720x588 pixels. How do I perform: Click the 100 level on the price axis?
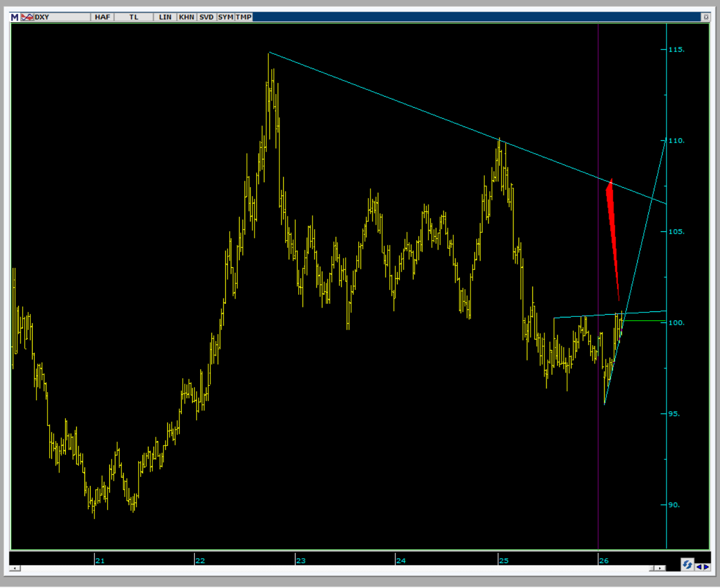[x=676, y=323]
